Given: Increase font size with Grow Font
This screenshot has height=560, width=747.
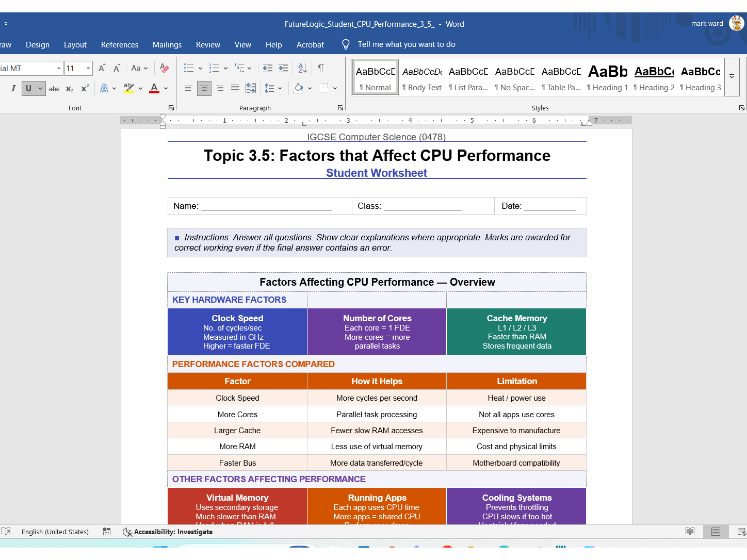Looking at the screenshot, I should 102,68.
